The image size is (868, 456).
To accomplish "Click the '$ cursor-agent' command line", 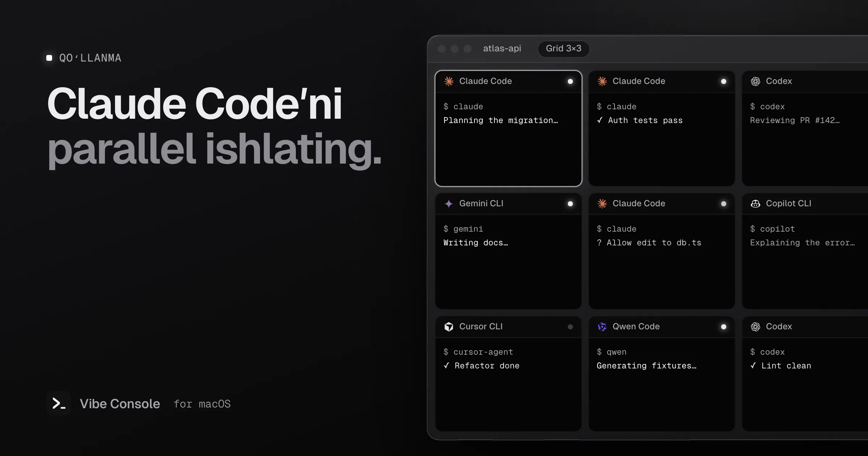I will pos(478,352).
